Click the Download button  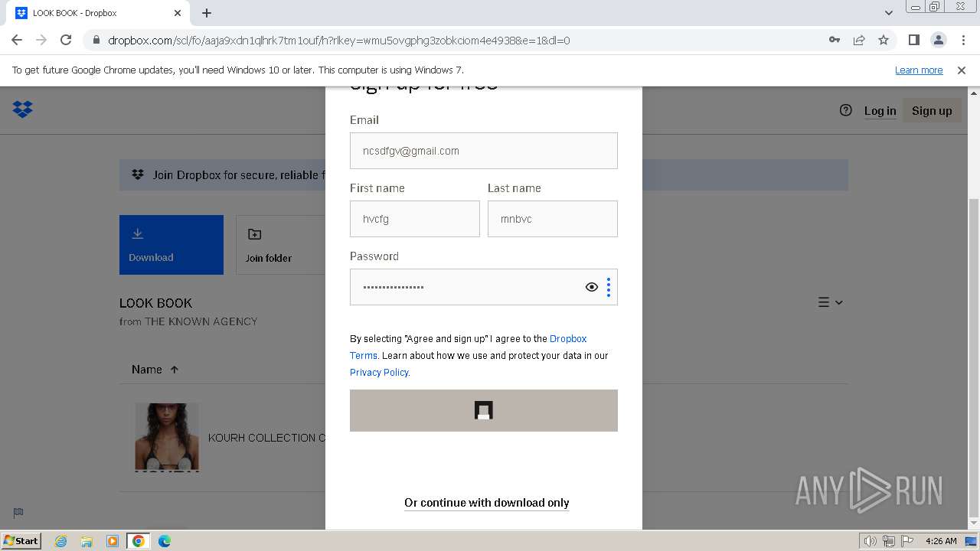(x=171, y=245)
